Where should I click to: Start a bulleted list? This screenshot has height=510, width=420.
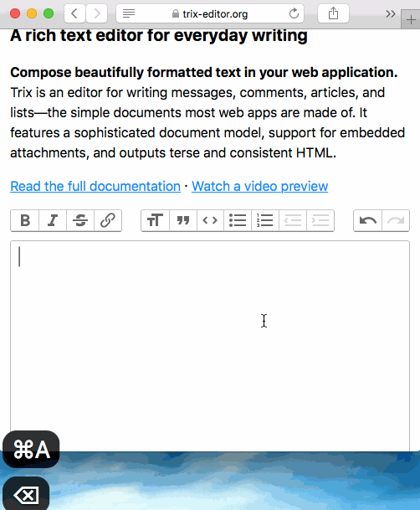tap(238, 220)
